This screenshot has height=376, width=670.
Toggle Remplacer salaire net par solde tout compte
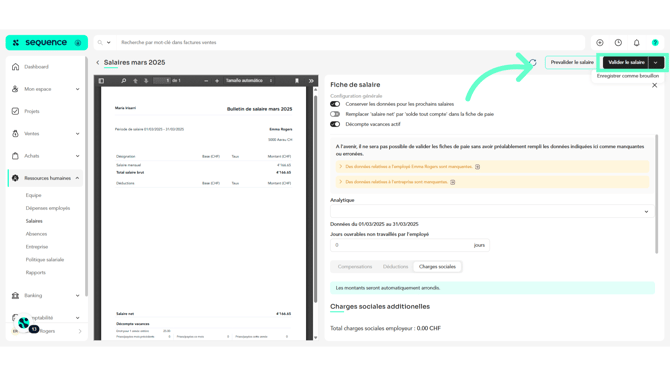335,114
